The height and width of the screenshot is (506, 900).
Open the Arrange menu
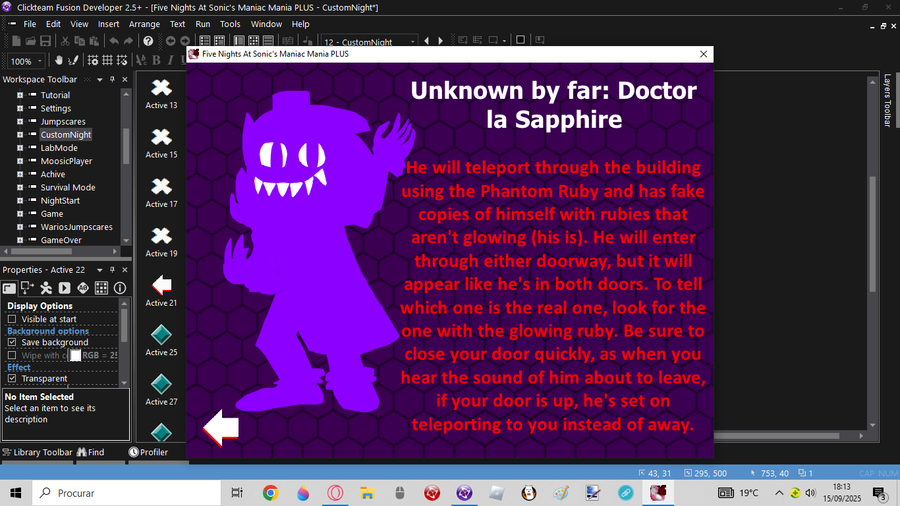click(144, 24)
